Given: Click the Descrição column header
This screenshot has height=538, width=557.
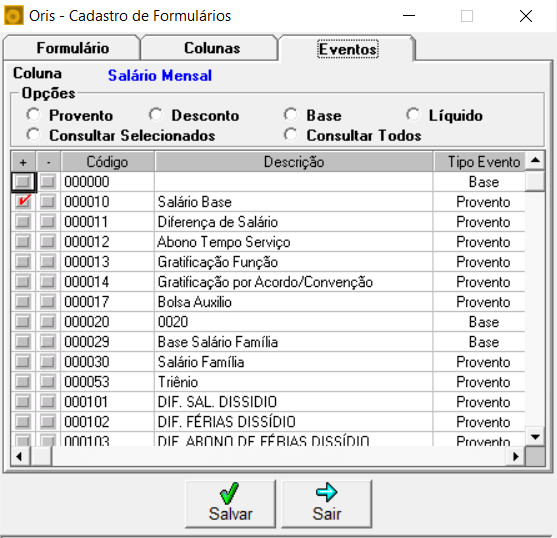Looking at the screenshot, I should [x=294, y=162].
